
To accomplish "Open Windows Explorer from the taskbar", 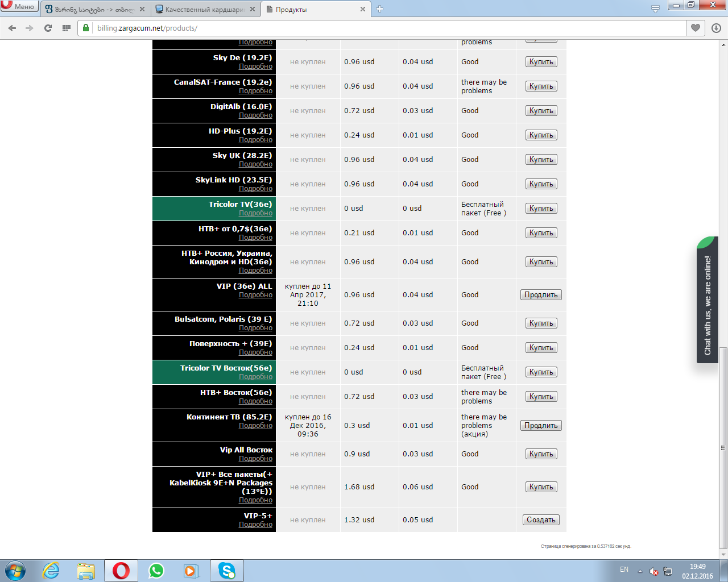I will click(x=86, y=571).
